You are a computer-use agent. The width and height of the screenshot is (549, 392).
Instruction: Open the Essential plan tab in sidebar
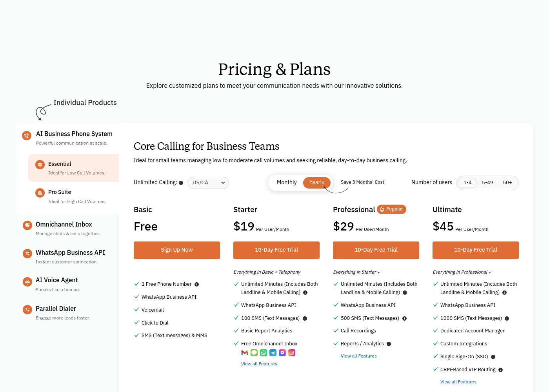74,168
